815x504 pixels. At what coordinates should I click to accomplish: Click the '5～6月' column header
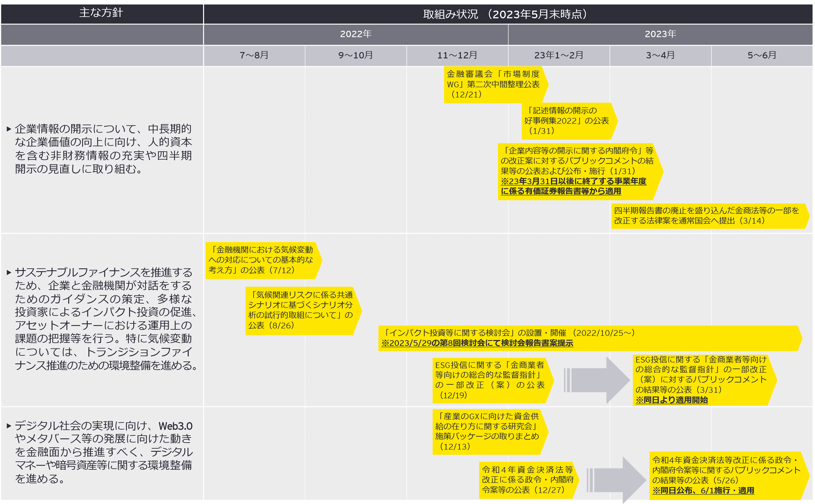pos(762,55)
